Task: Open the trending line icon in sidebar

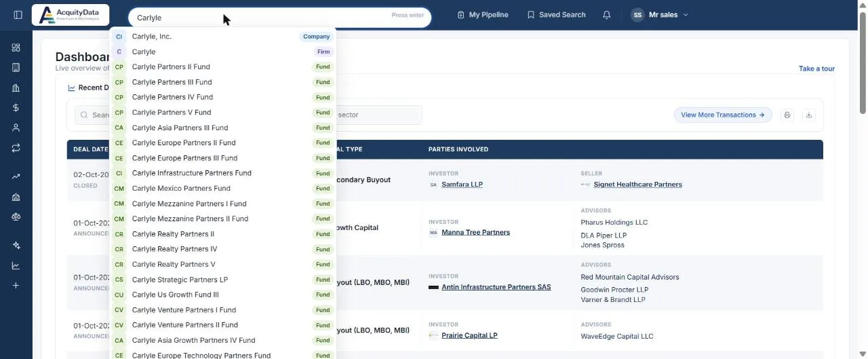Action: [x=16, y=176]
